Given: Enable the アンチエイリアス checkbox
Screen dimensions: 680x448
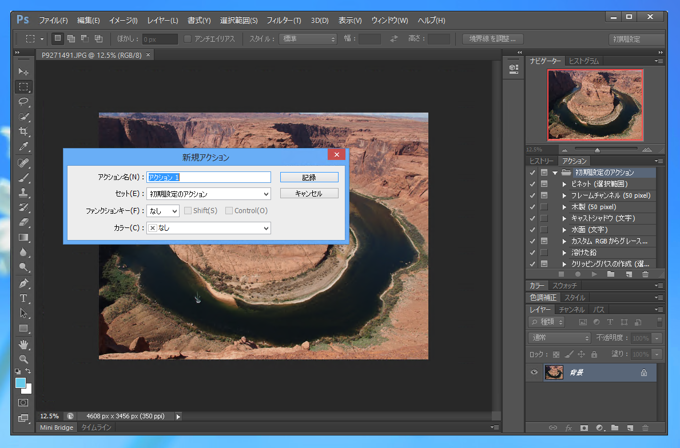Looking at the screenshot, I should tap(187, 39).
